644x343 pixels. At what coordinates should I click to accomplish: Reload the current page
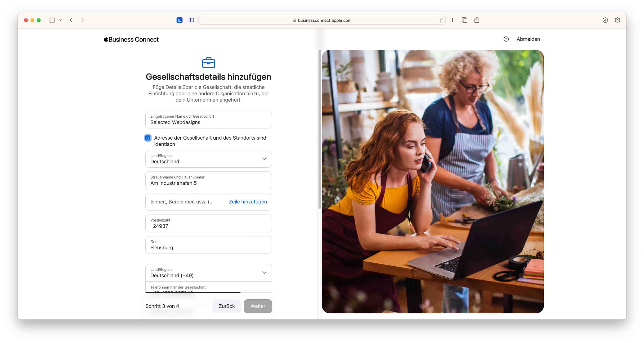pyautogui.click(x=441, y=20)
